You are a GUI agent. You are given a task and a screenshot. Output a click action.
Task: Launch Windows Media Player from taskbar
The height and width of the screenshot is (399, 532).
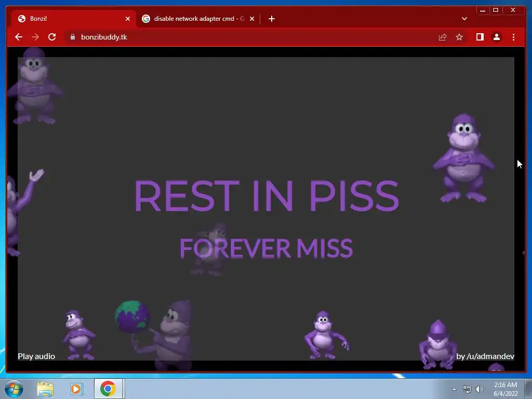[x=77, y=389]
